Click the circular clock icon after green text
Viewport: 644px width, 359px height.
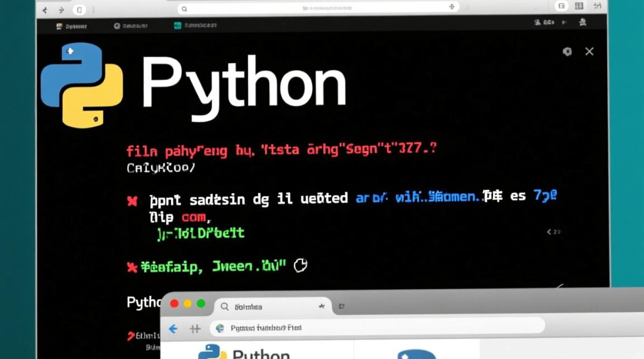point(300,266)
